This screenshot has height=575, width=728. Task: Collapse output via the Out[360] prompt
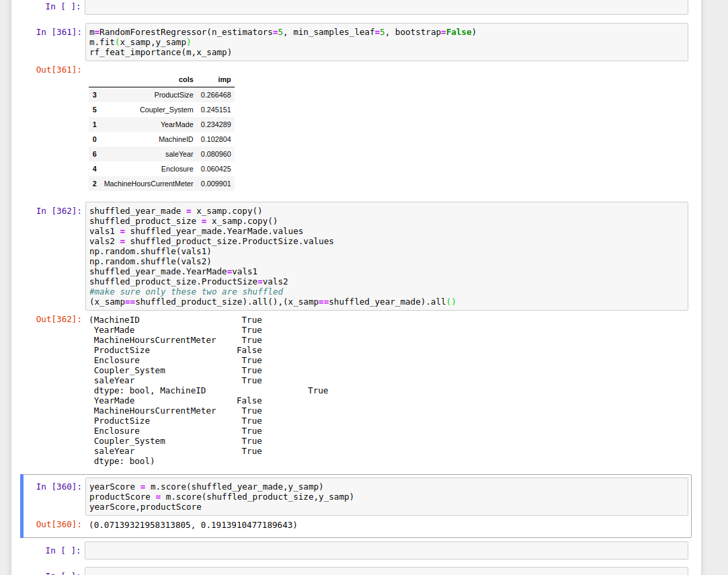(58, 525)
